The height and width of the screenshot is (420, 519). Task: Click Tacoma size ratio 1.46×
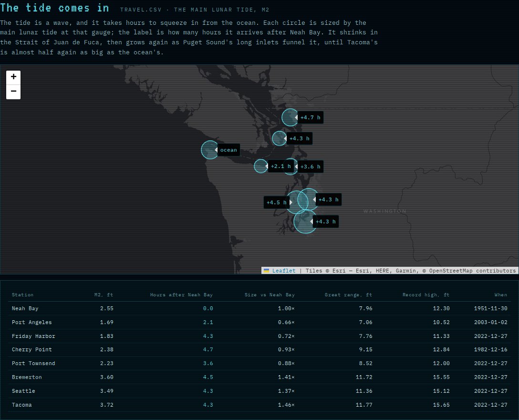click(286, 405)
